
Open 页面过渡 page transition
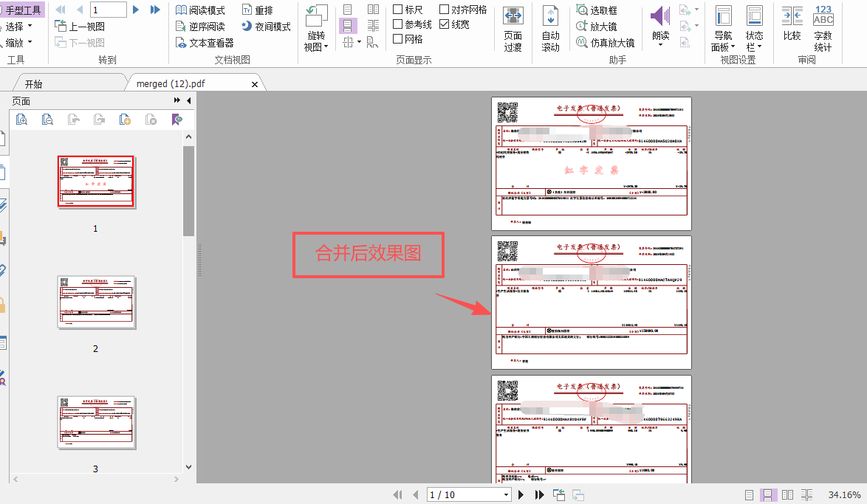513,29
